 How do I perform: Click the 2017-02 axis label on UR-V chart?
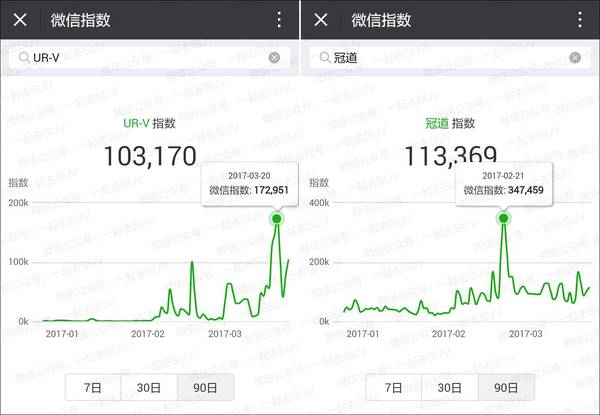point(148,334)
